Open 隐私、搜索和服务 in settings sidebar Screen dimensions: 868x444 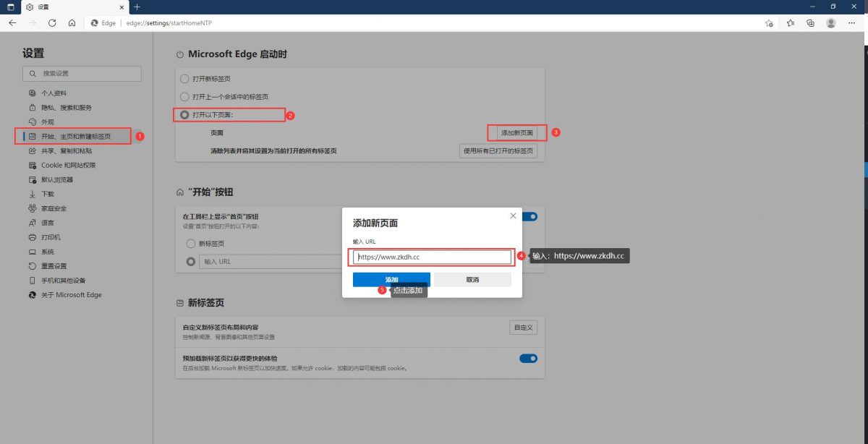67,108
